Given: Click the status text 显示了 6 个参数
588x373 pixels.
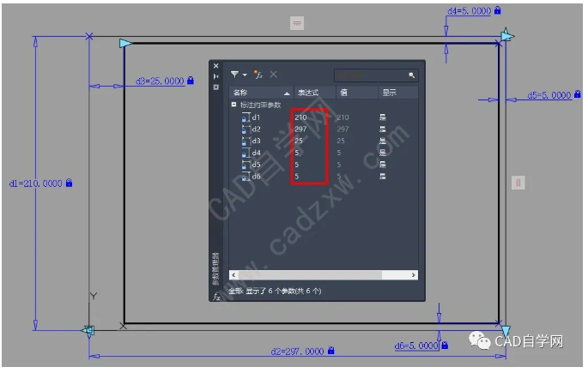Looking at the screenshot, I should pyautogui.click(x=283, y=292).
